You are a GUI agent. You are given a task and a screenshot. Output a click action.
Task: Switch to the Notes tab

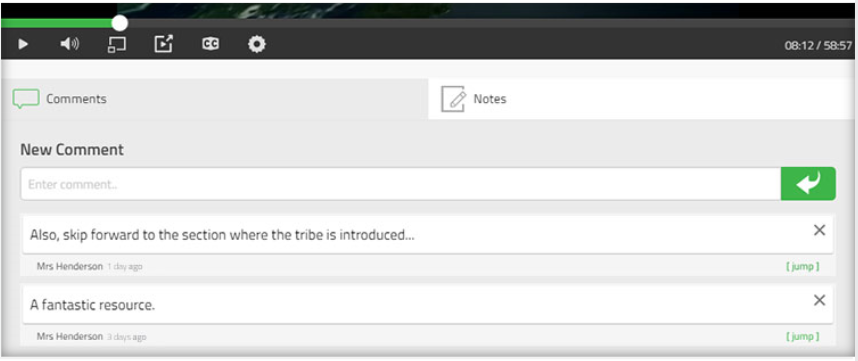pyautogui.click(x=641, y=99)
